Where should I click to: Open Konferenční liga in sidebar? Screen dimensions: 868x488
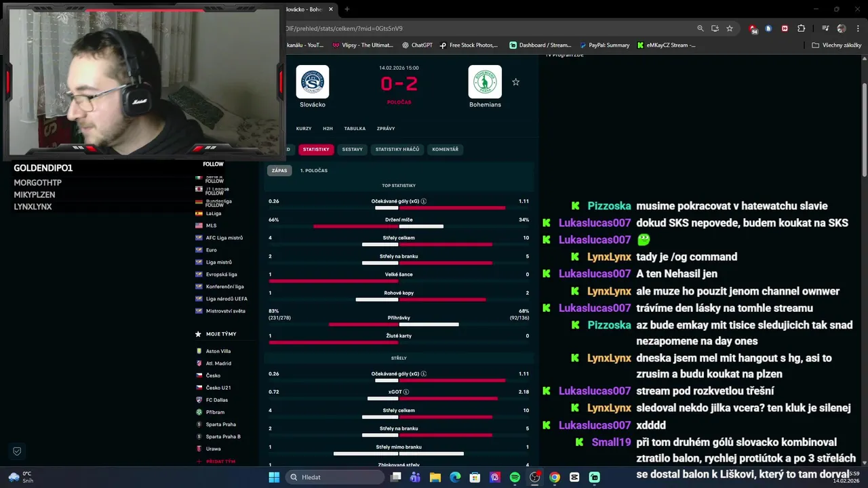pyautogui.click(x=225, y=287)
